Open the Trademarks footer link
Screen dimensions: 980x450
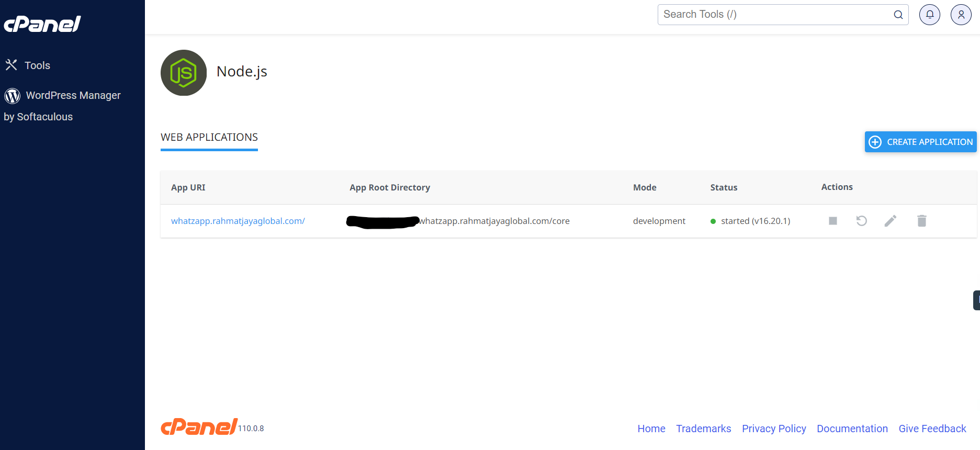(703, 429)
